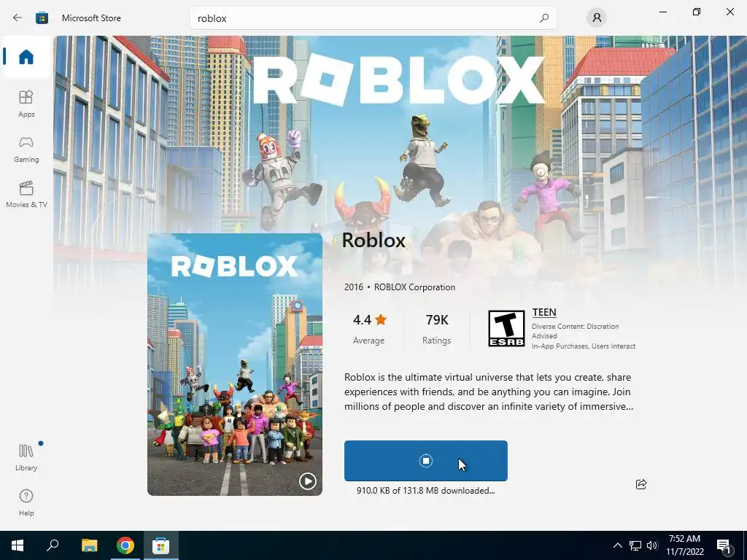This screenshot has width=747, height=560.
Task: Open the volume control in tray
Action: pos(652,545)
